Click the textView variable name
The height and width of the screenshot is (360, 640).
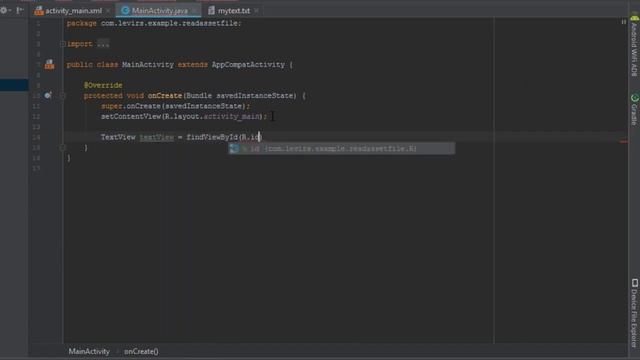[x=157, y=137]
